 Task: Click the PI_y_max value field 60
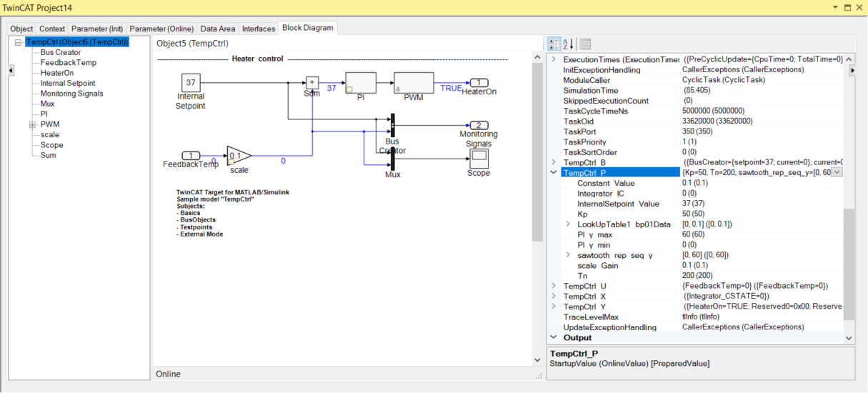pyautogui.click(x=762, y=234)
